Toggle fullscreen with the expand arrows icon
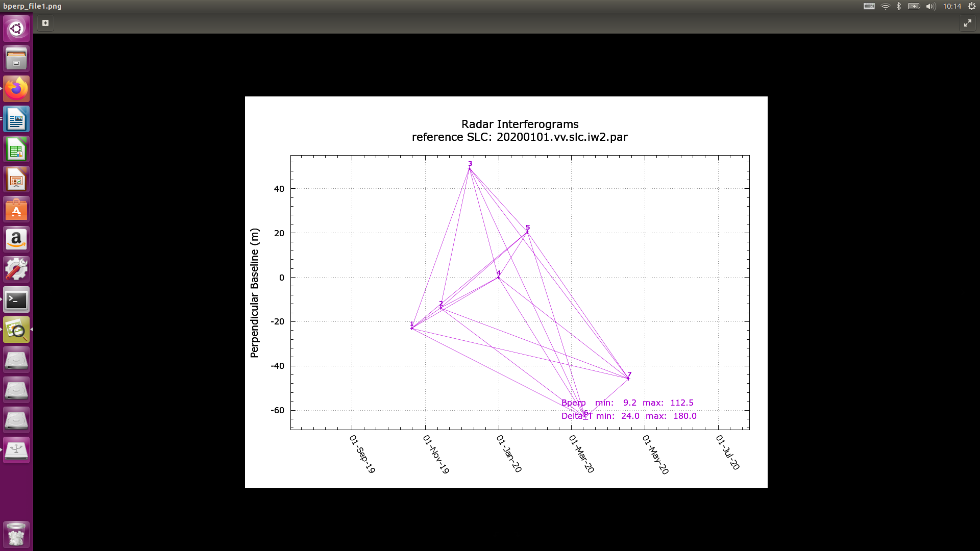Viewport: 980px width, 551px height. click(x=967, y=23)
